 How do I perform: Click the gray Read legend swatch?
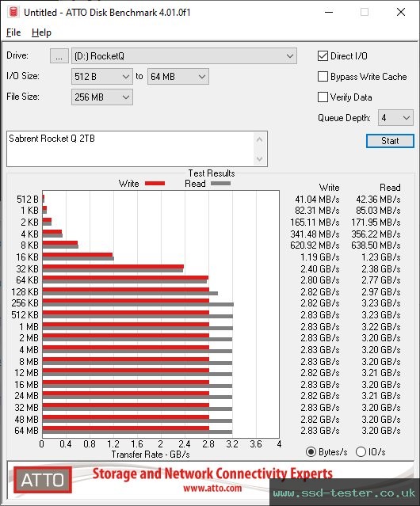click(220, 183)
